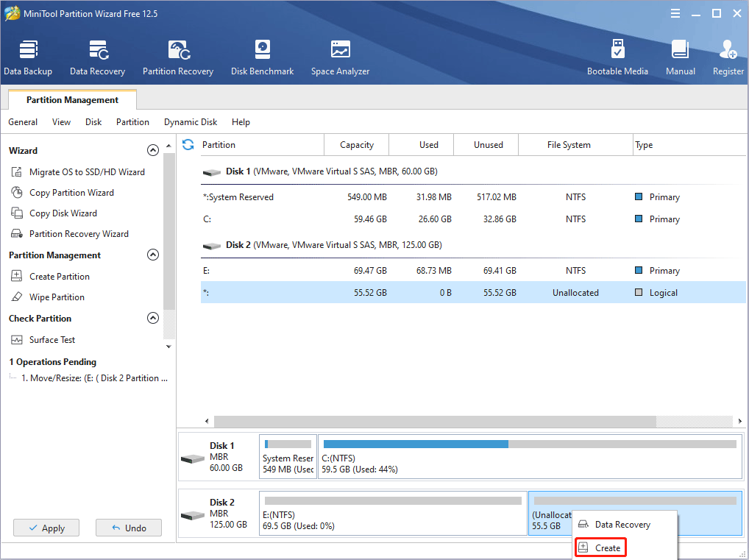
Task: Sort by the File System column header
Action: (x=575, y=145)
